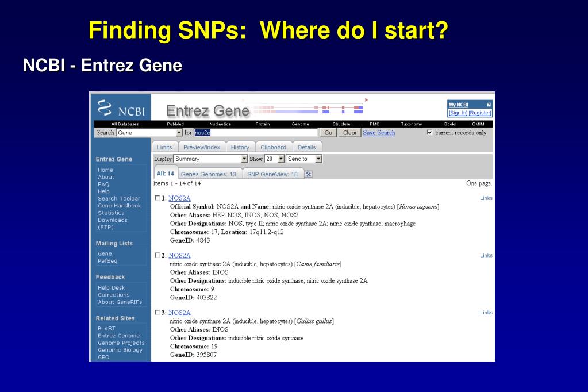
Task: Open the Display format dropdown showing Summary
Action: pyautogui.click(x=211, y=159)
